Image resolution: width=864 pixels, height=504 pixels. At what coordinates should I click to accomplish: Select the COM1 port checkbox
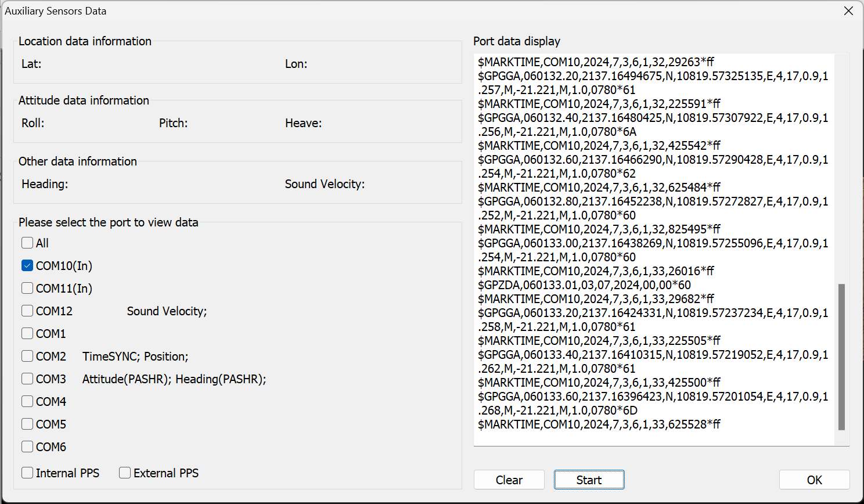click(x=27, y=334)
